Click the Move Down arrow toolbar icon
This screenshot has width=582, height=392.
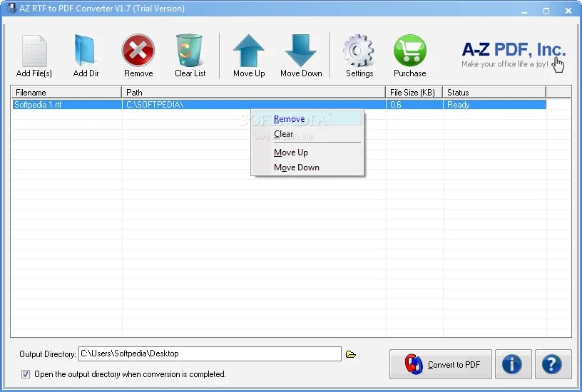[301, 51]
